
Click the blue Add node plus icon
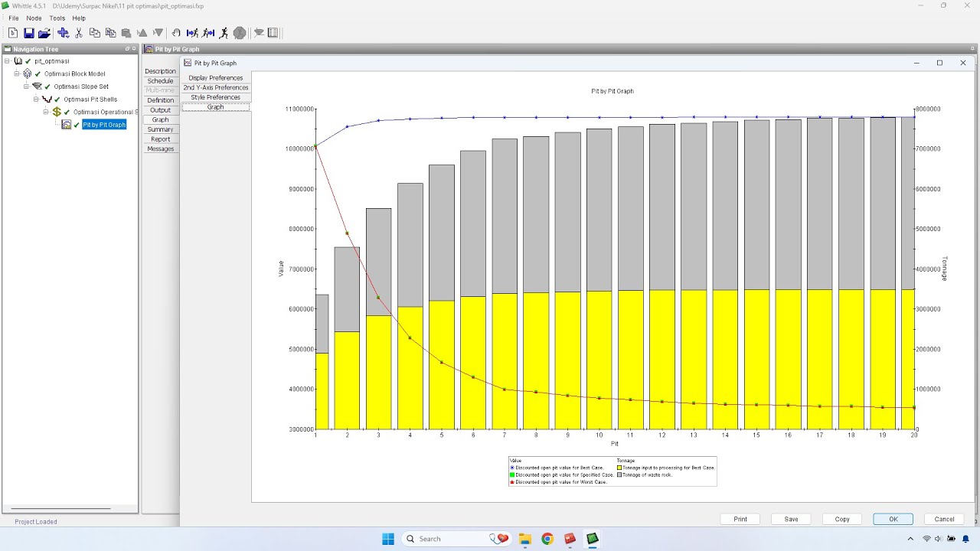click(x=63, y=33)
